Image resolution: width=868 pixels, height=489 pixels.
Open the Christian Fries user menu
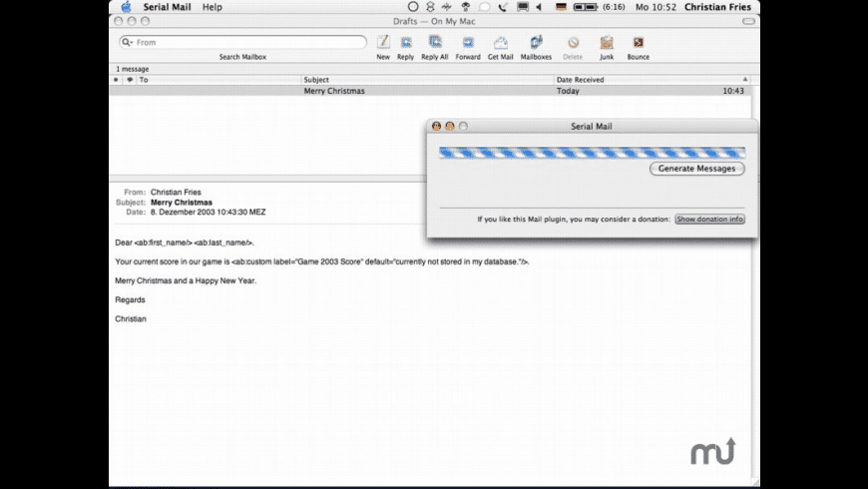point(717,7)
